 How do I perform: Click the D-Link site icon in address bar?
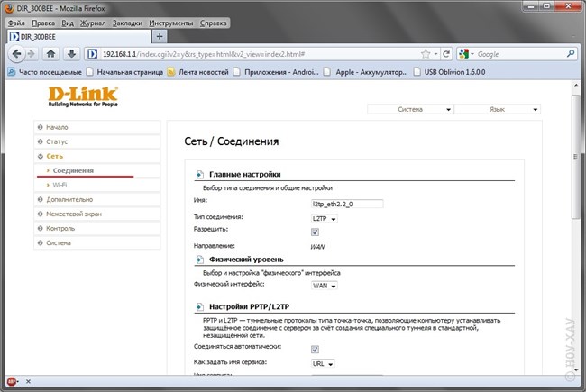click(x=92, y=54)
